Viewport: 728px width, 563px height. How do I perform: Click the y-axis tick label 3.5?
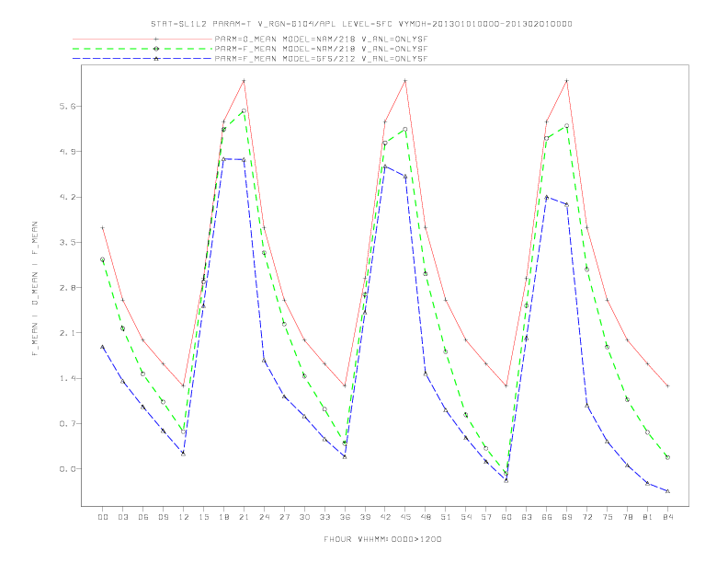pyautogui.click(x=67, y=243)
